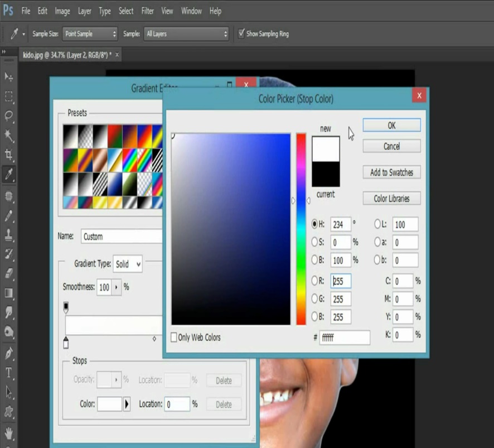Select the Healing Brush tool
Screen dimensions: 494x448
9,196
